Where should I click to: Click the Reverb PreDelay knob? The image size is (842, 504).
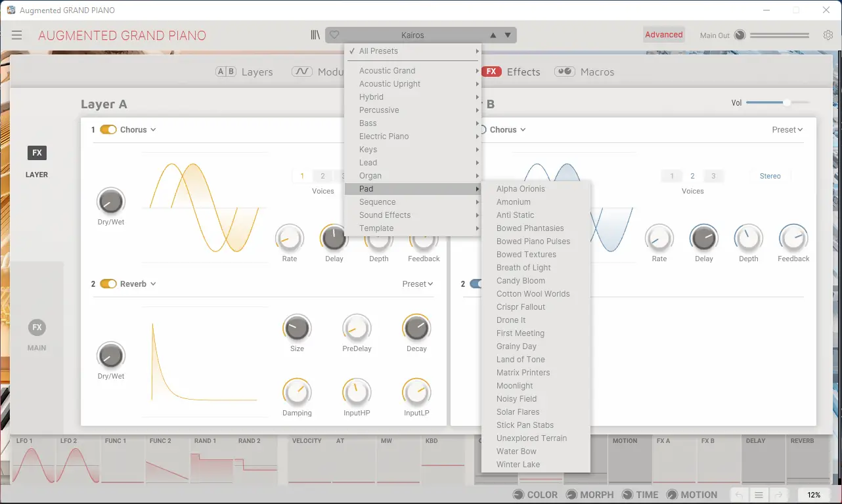(357, 327)
